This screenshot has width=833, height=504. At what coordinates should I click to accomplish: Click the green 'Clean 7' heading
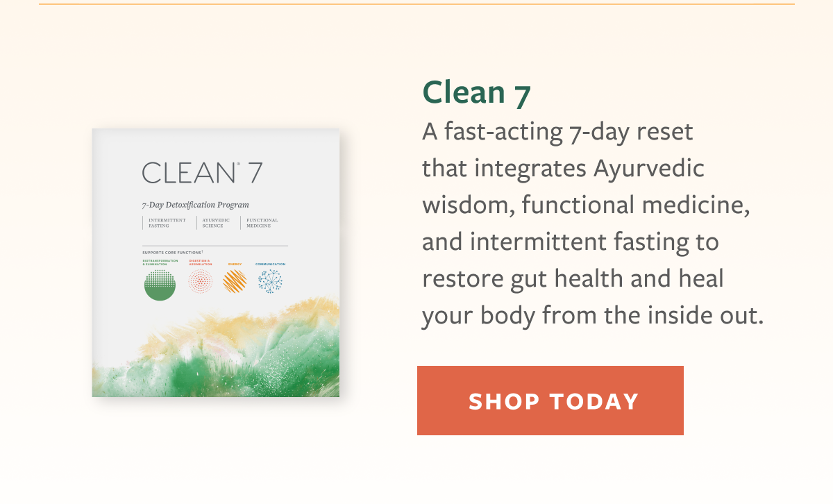point(477,93)
